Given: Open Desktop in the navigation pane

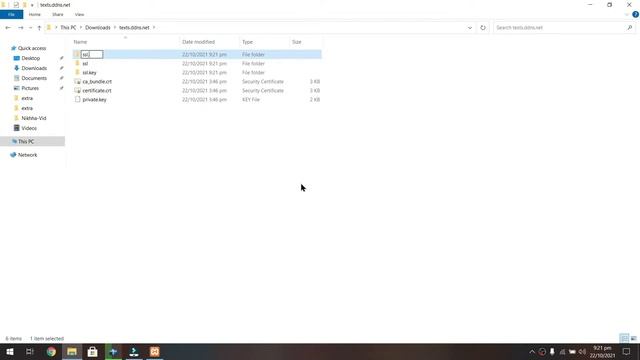Looking at the screenshot, I should [x=31, y=58].
